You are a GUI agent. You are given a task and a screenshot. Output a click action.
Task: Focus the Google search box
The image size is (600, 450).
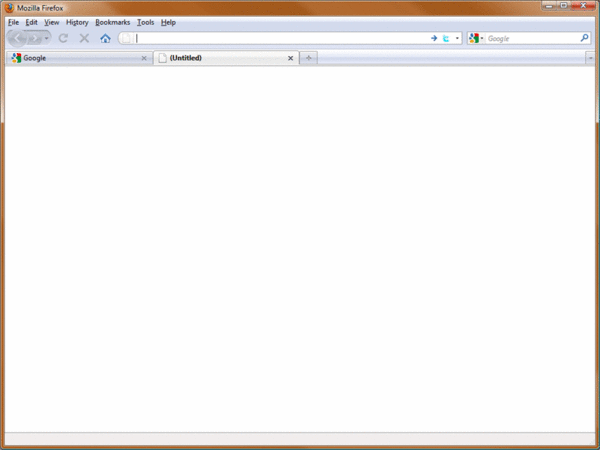point(533,38)
